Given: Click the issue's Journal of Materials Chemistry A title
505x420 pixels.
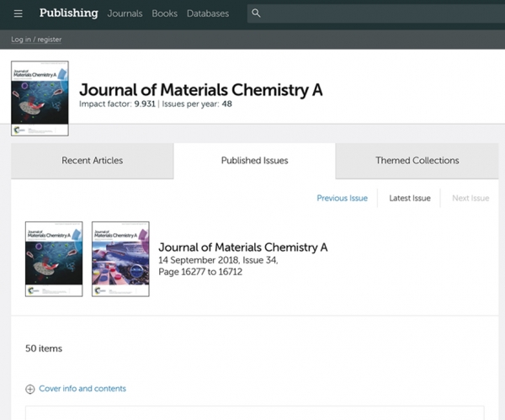Looking at the screenshot, I should [243, 247].
